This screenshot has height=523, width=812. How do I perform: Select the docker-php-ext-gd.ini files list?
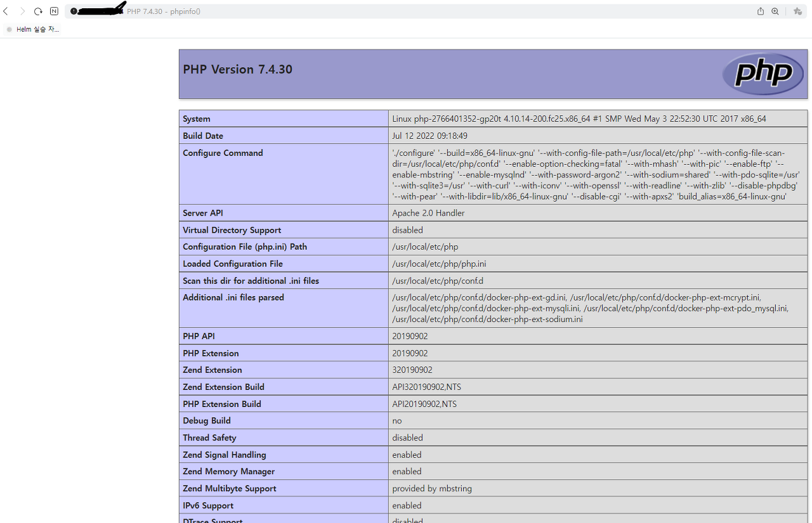tap(590, 309)
